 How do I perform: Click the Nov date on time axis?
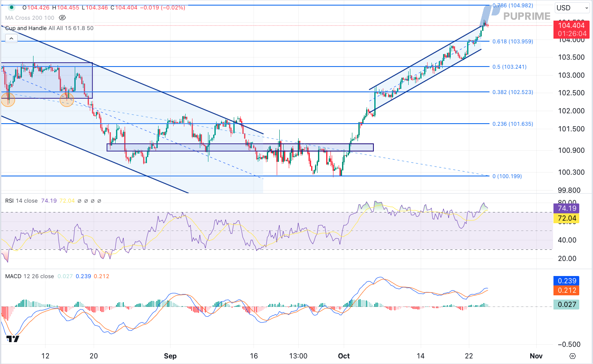click(536, 356)
